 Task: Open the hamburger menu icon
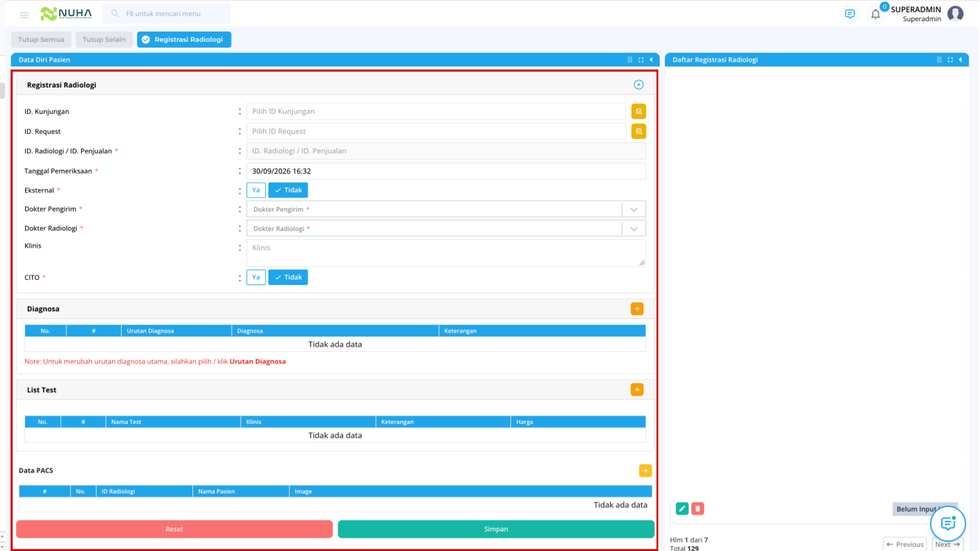click(x=24, y=14)
